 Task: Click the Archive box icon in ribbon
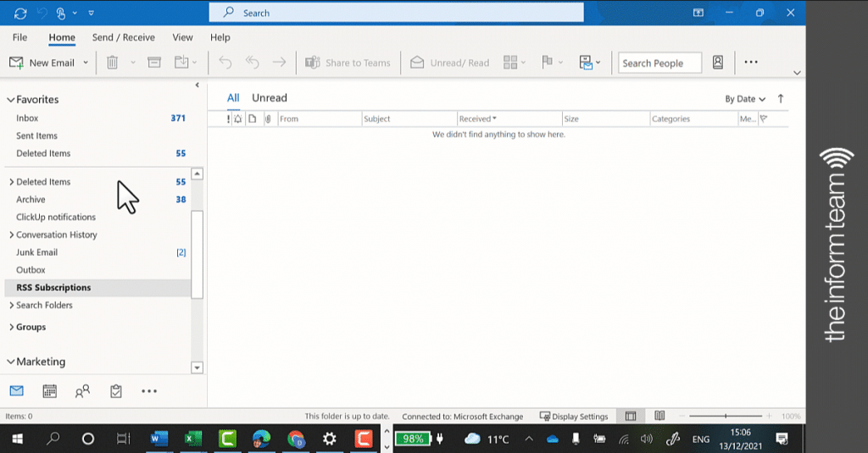point(154,63)
